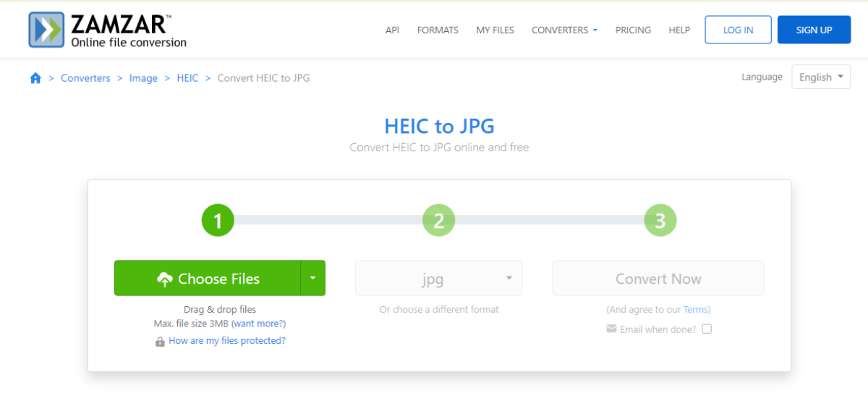Open How are my files protected? link
The image size is (868, 401).
tap(227, 340)
